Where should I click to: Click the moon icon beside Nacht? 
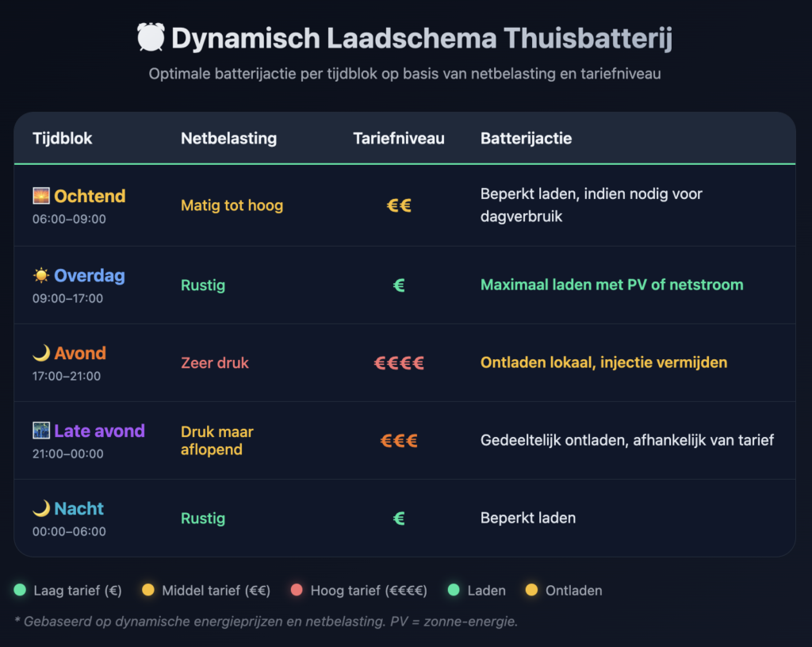[x=41, y=509]
